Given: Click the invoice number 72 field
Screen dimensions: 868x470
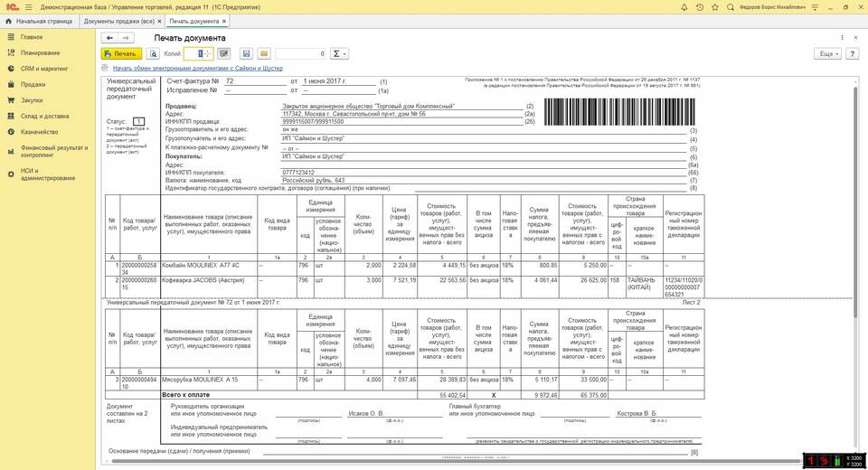Looking at the screenshot, I should tap(255, 81).
